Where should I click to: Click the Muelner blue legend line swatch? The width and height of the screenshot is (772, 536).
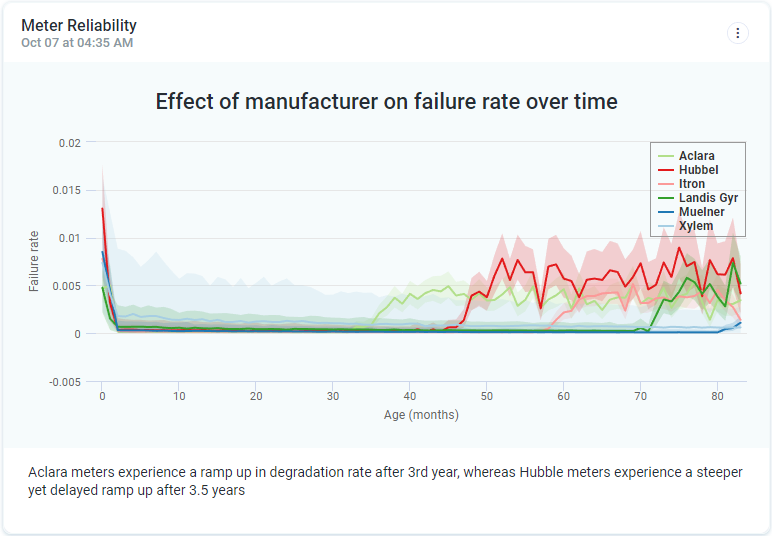click(x=666, y=212)
